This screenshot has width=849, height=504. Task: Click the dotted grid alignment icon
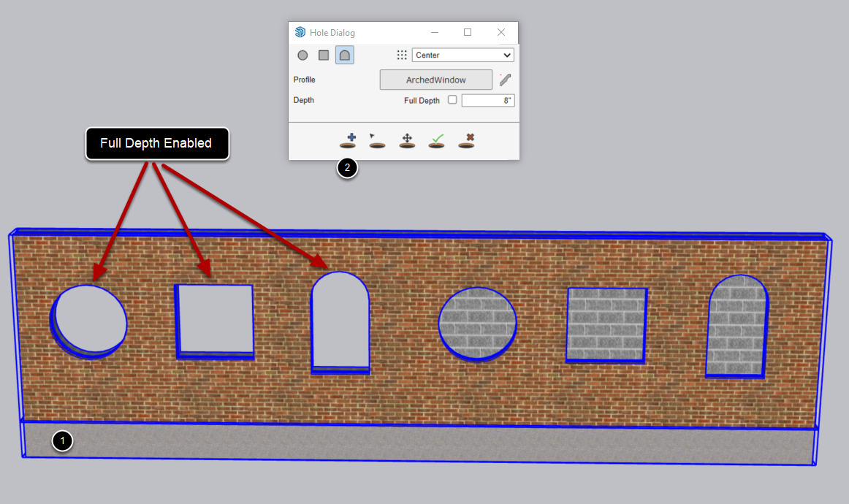pyautogui.click(x=402, y=55)
